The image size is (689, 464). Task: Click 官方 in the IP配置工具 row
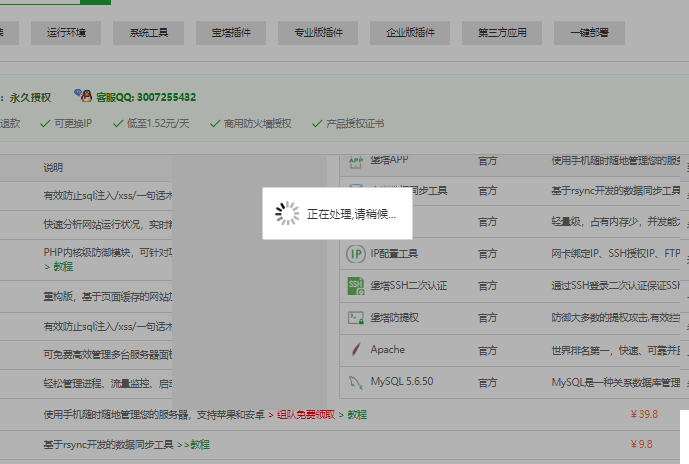click(487, 254)
